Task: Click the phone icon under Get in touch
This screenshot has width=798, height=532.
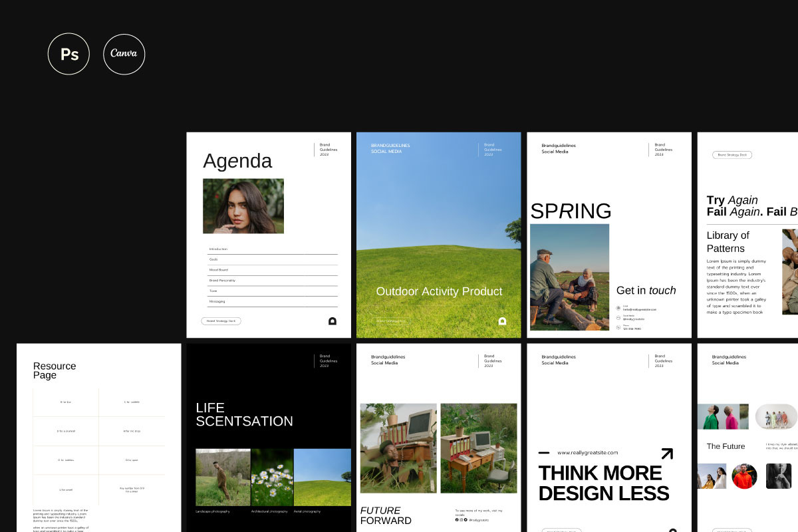Action: click(618, 327)
